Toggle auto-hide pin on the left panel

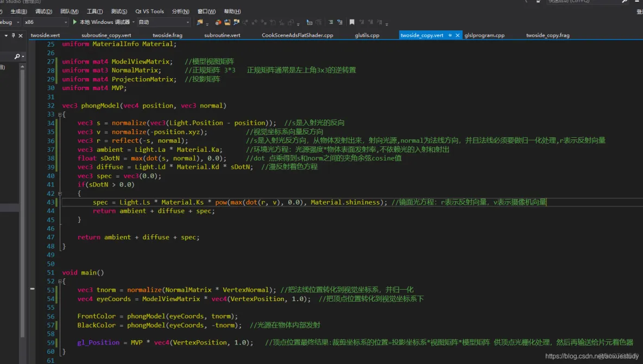pyautogui.click(x=13, y=36)
